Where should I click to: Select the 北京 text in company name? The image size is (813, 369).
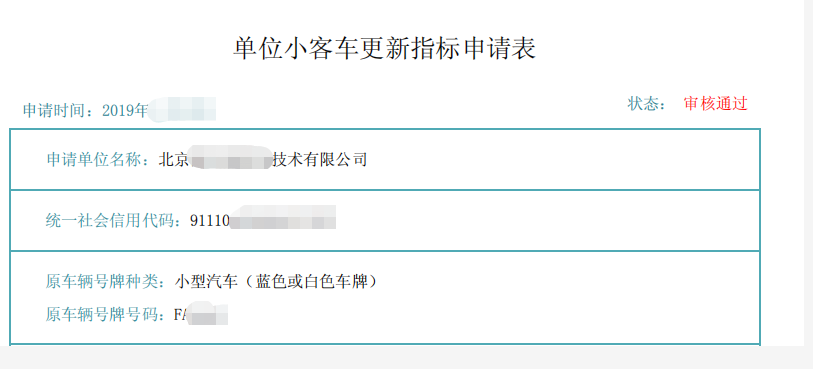[174, 159]
